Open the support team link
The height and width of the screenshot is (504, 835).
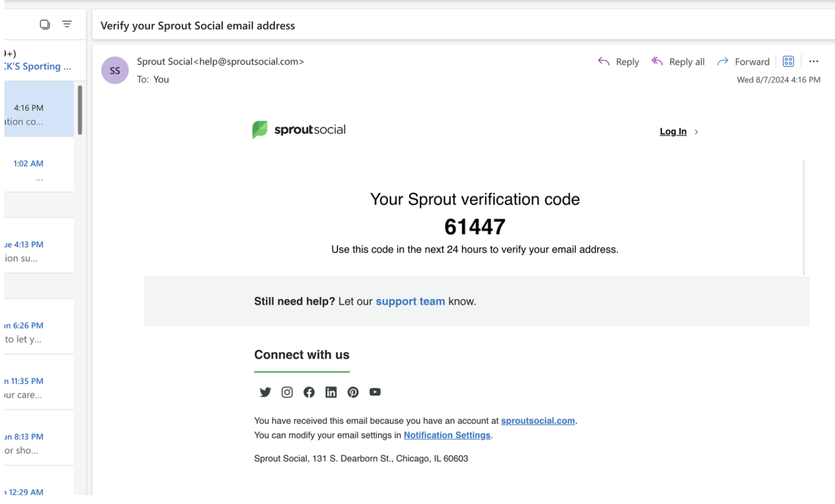click(410, 301)
